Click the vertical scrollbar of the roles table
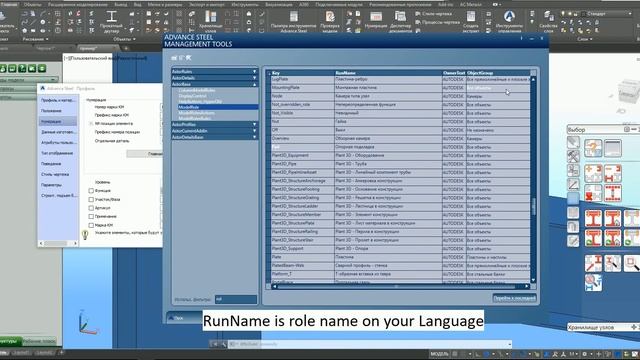Viewport: 640px width, 360px height. (x=533, y=180)
